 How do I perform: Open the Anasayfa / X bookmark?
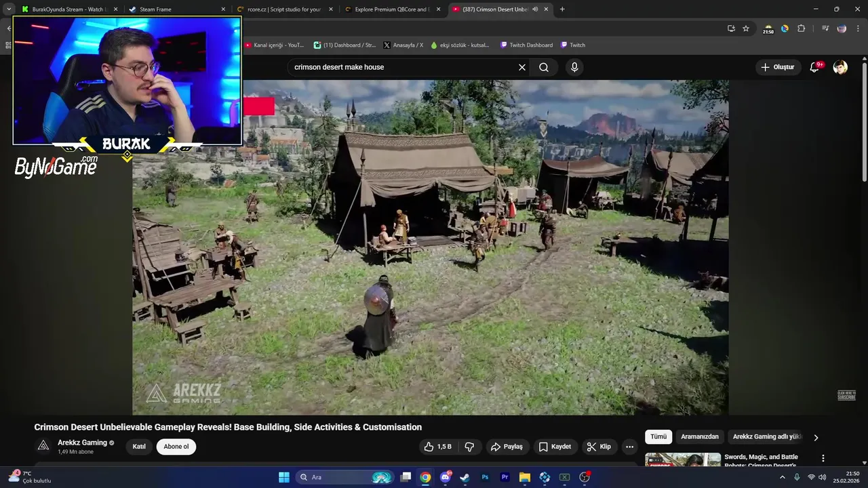(x=403, y=45)
